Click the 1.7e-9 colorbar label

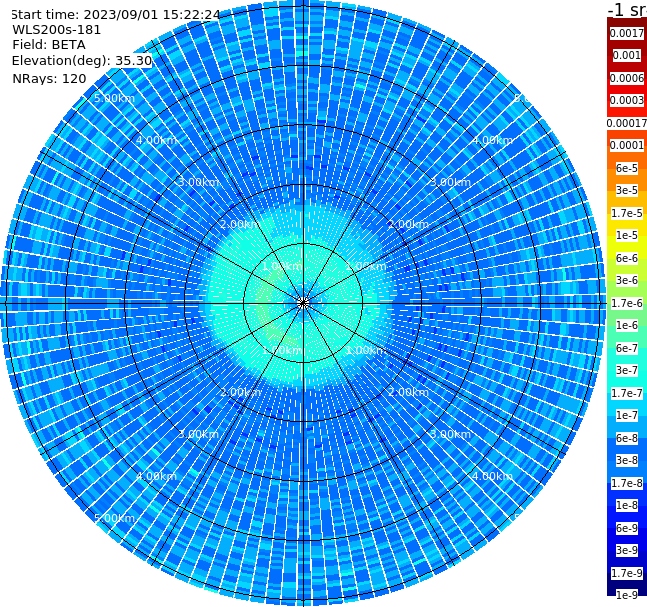(x=627, y=573)
